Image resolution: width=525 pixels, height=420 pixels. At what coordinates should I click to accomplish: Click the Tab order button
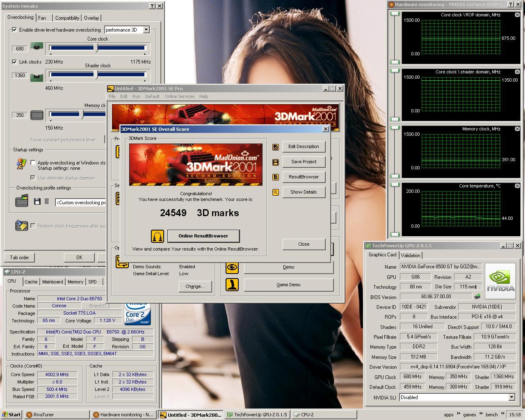click(20, 258)
